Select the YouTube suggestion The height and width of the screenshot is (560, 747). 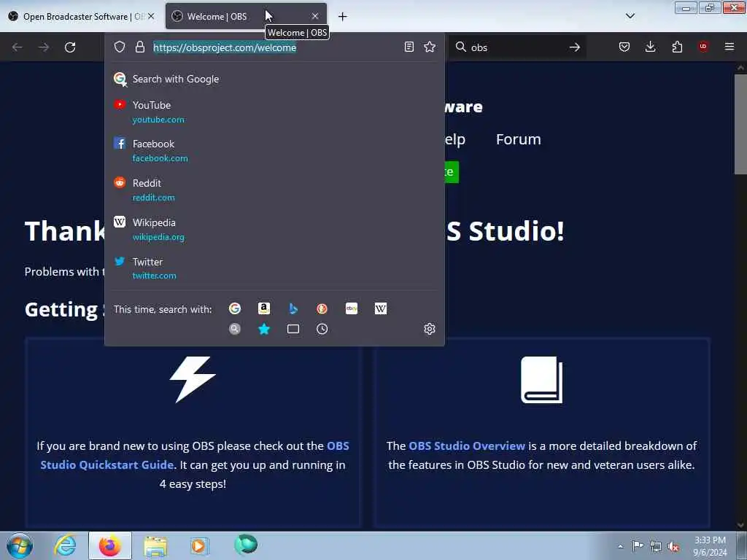point(274,112)
